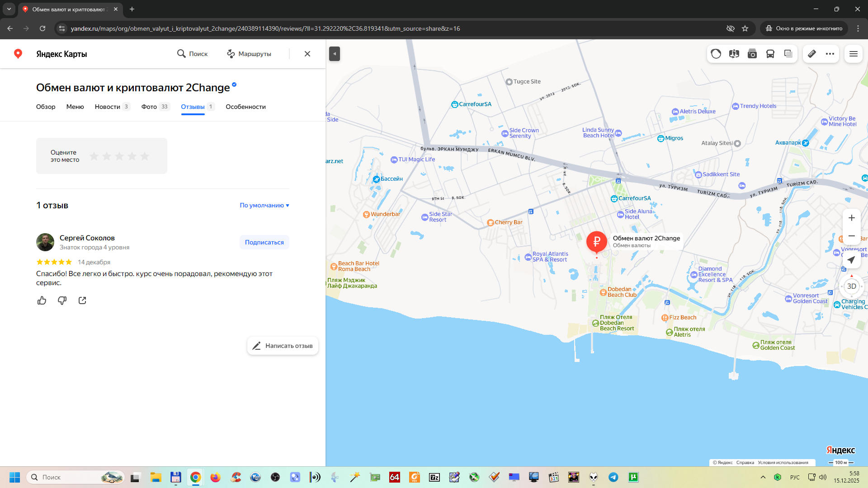Show the public transport layer
The height and width of the screenshot is (488, 868).
point(770,54)
